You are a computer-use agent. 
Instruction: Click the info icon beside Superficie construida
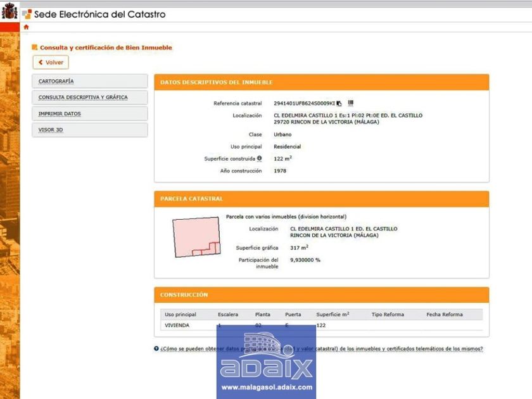pos(259,158)
